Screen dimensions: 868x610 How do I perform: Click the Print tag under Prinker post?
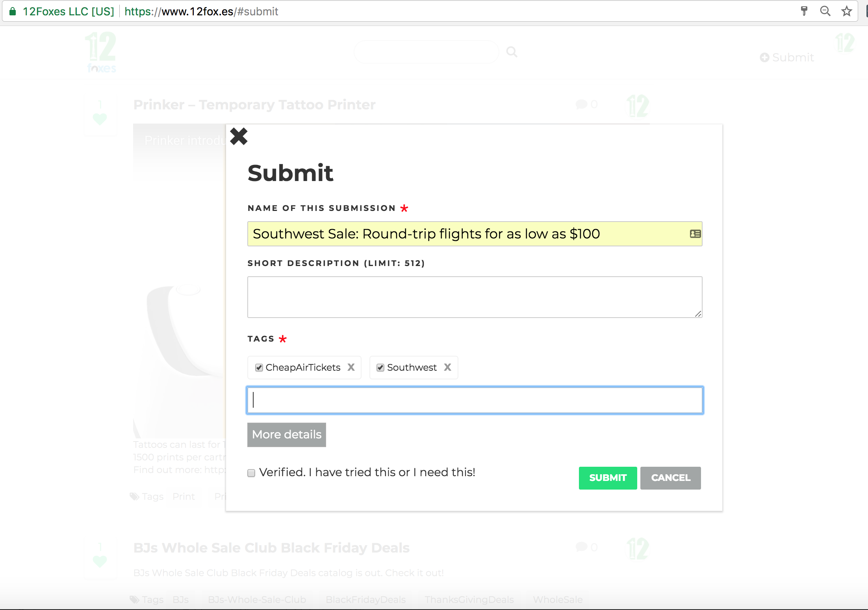184,497
